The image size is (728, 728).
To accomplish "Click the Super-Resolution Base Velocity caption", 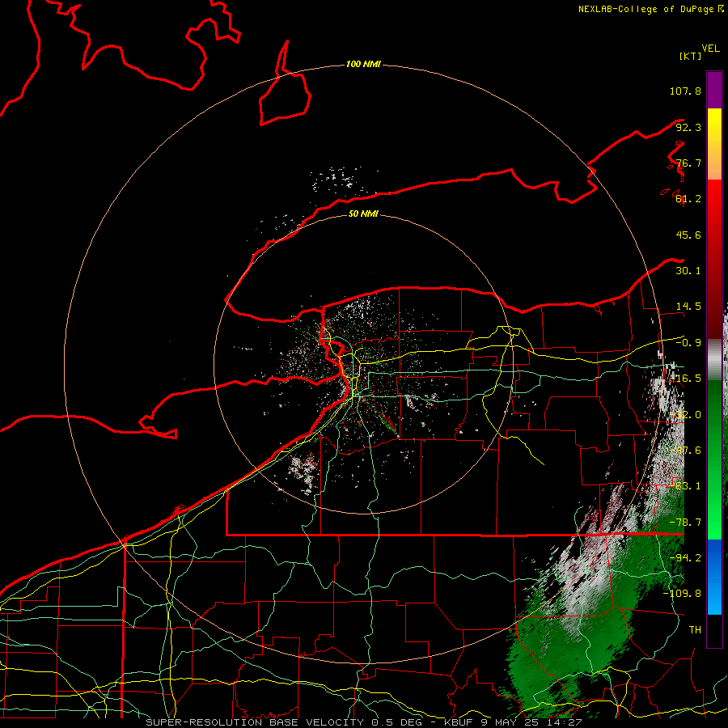I will [x=363, y=722].
